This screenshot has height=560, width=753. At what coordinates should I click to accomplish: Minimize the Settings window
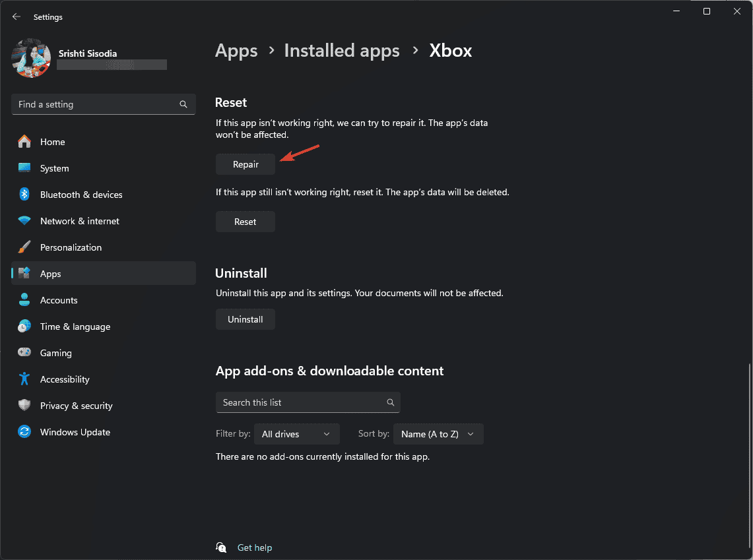click(676, 11)
